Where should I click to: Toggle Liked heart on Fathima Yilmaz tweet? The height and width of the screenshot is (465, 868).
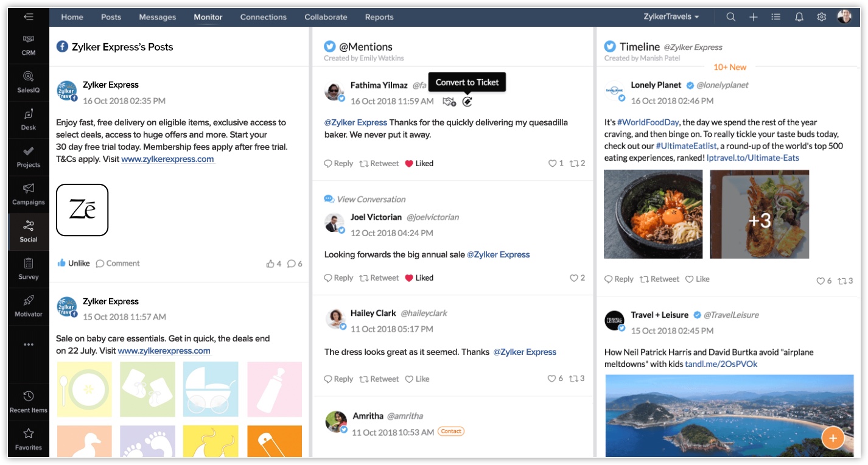pos(419,163)
